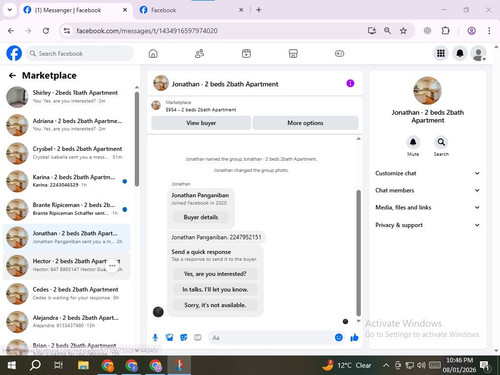Click the back arrow beside Marketplace

(12, 76)
